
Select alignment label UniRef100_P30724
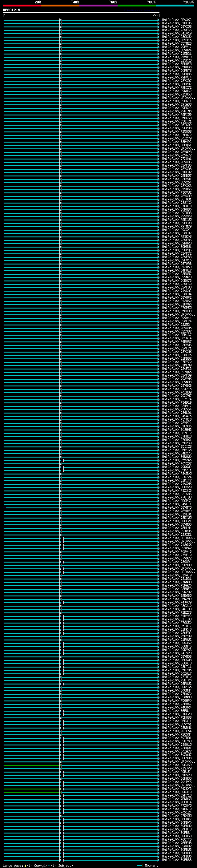tap(177, 477)
